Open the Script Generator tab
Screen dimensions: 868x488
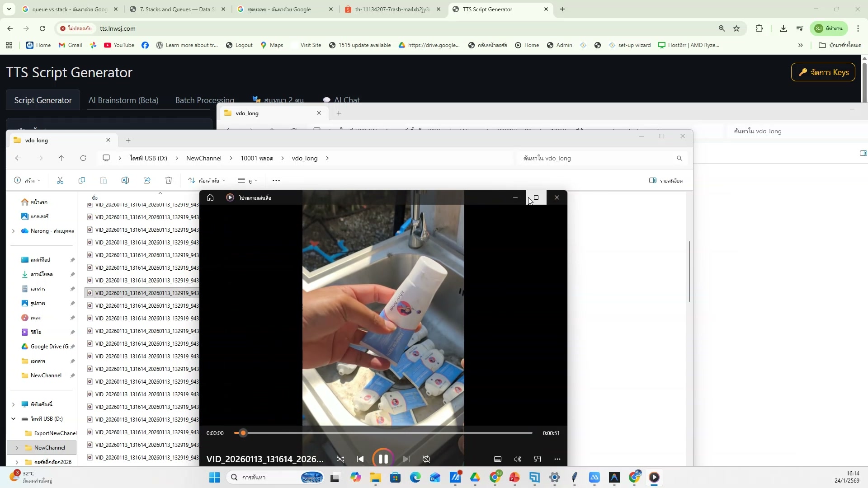pos(43,100)
